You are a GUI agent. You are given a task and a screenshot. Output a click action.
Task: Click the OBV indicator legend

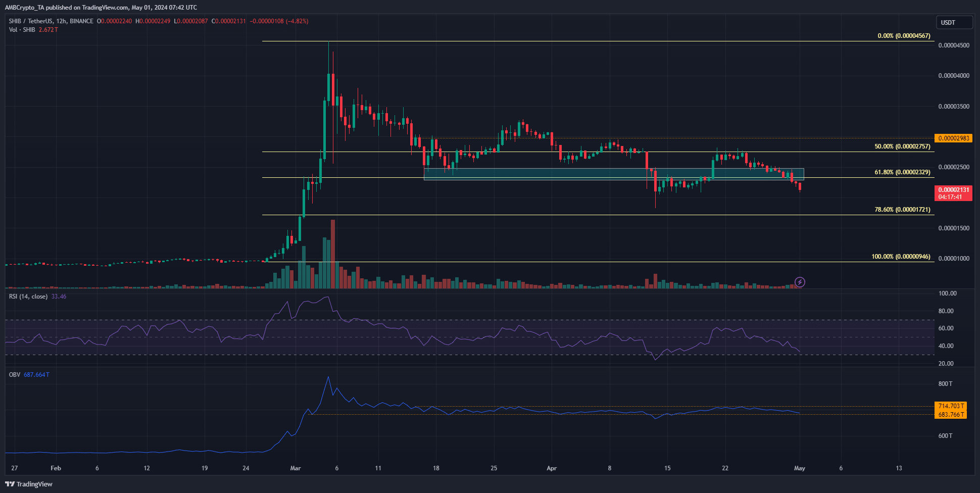(x=15, y=375)
